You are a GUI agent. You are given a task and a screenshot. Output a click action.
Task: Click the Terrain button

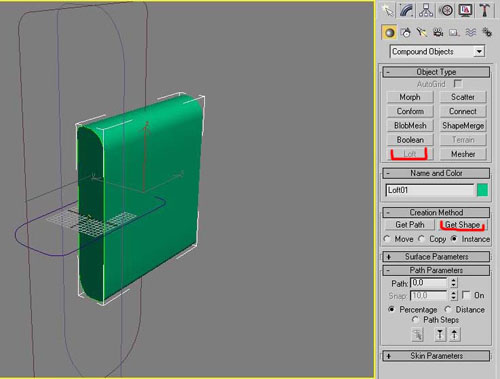click(463, 140)
